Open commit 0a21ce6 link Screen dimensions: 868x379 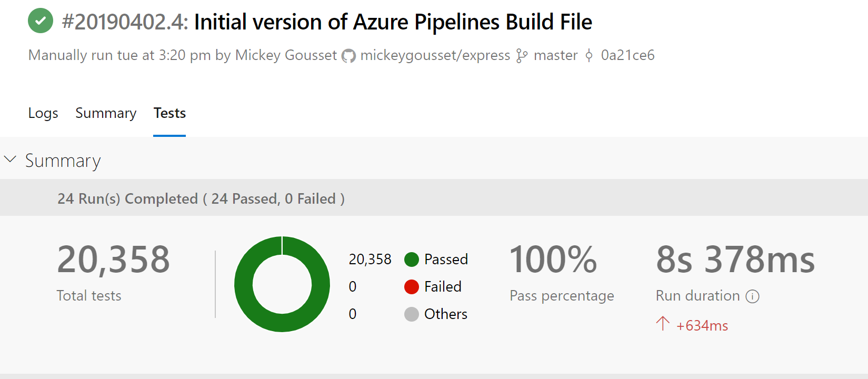pyautogui.click(x=627, y=55)
